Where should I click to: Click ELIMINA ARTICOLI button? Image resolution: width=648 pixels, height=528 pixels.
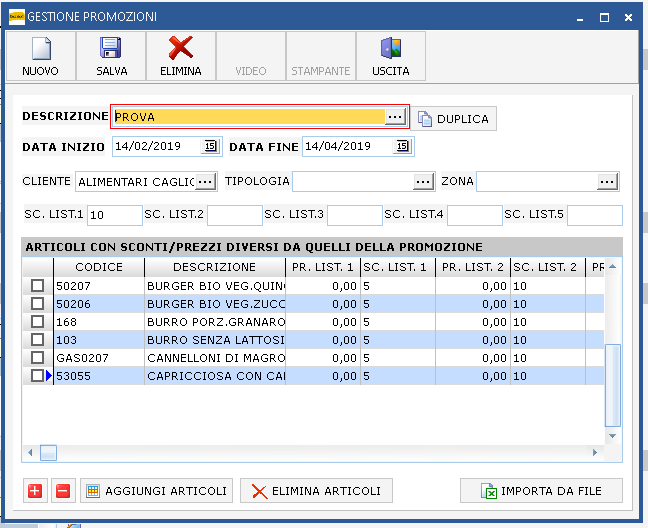pos(316,491)
